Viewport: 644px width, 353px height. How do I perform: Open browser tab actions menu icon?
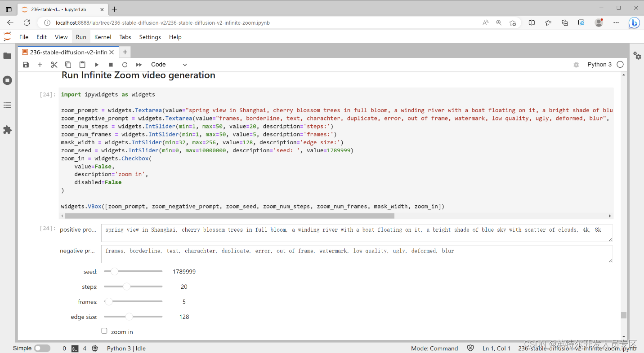point(9,9)
